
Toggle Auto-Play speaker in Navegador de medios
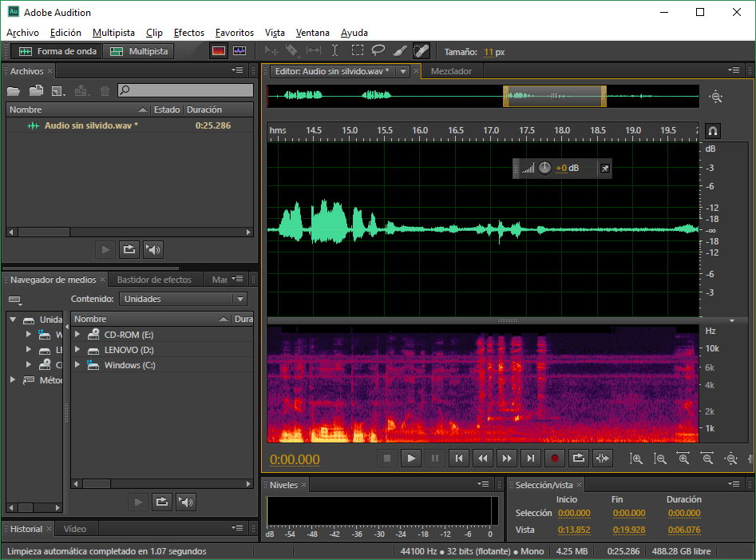click(186, 502)
